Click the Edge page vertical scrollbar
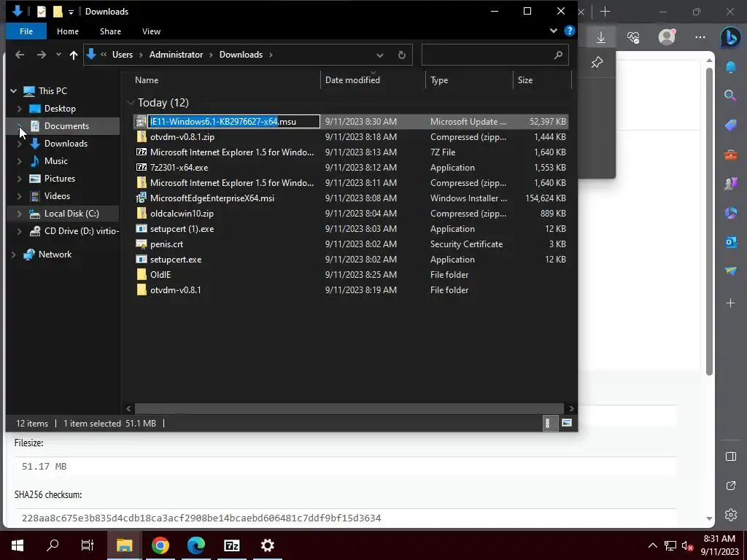This screenshot has height=560, width=747. point(709,222)
